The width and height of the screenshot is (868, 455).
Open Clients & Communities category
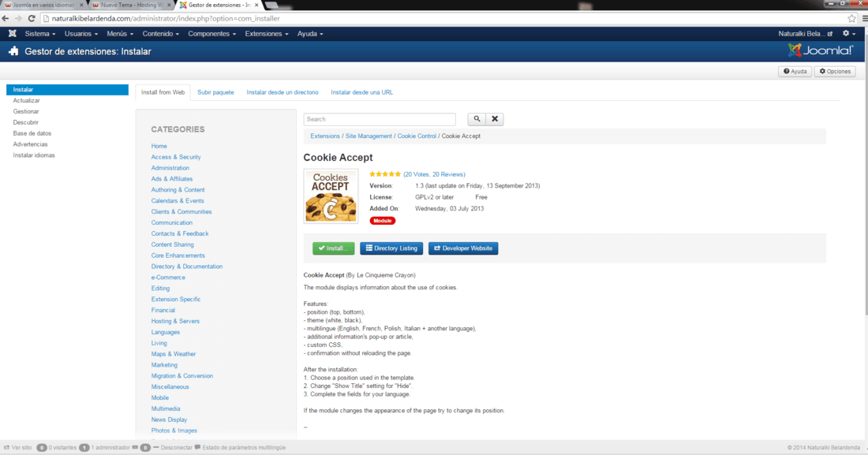coord(181,212)
